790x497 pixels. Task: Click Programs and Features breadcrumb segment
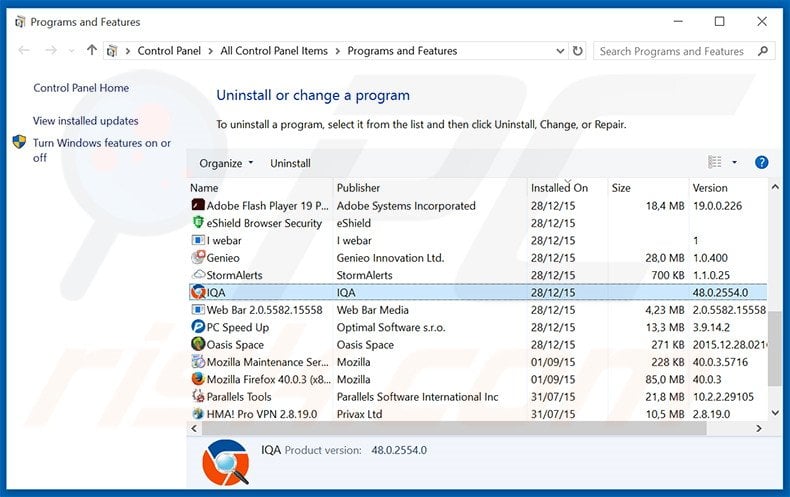click(402, 51)
